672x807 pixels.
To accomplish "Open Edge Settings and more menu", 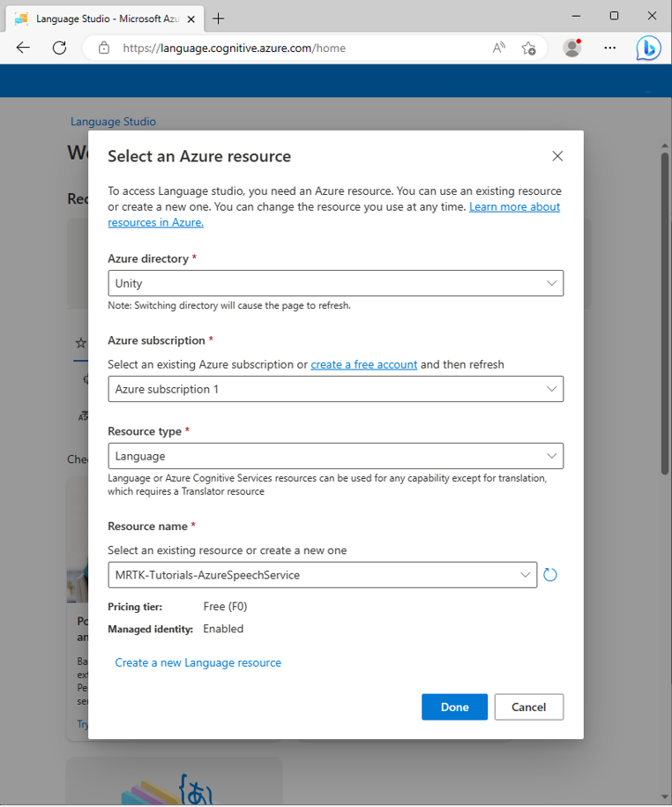I will tap(610, 48).
